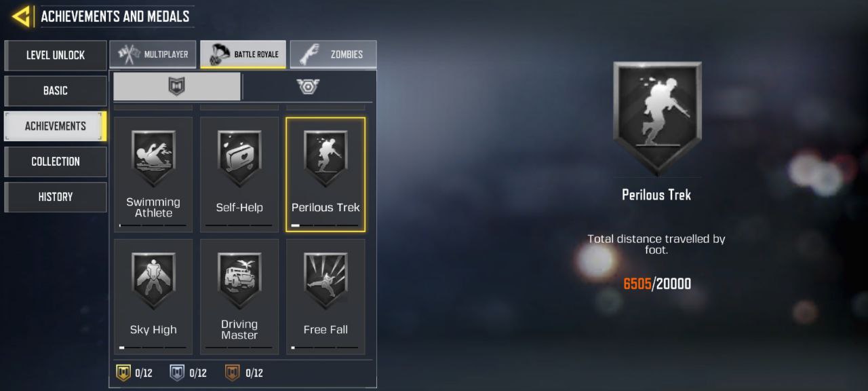
Task: Open the History section
Action: [56, 196]
